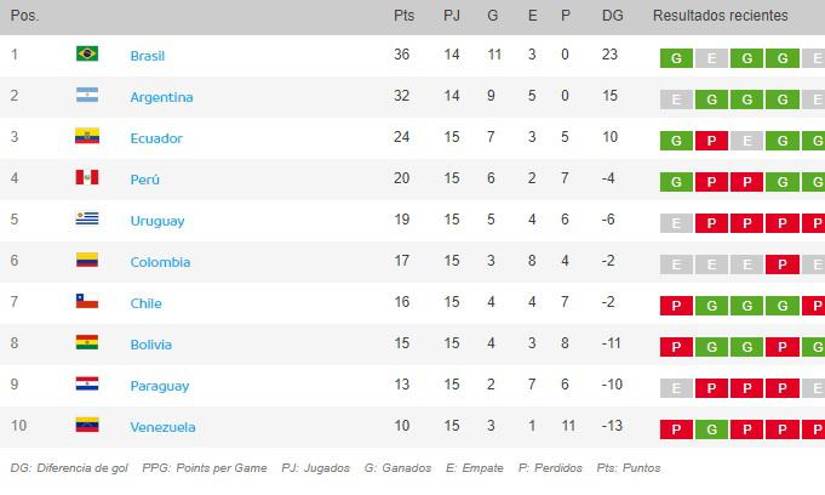Click Colombia's red P result badge
Viewport: 825px width, 495px height.
pos(782,265)
